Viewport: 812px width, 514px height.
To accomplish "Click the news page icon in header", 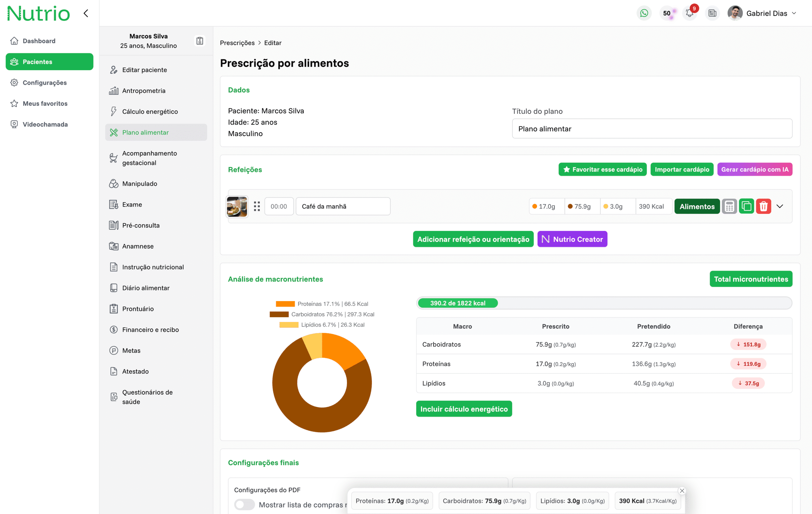I will click(x=712, y=13).
